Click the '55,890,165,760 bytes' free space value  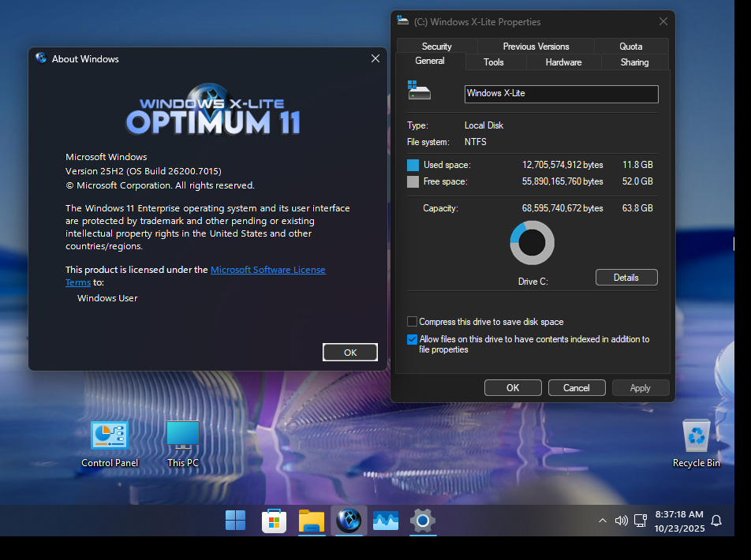pyautogui.click(x=562, y=181)
